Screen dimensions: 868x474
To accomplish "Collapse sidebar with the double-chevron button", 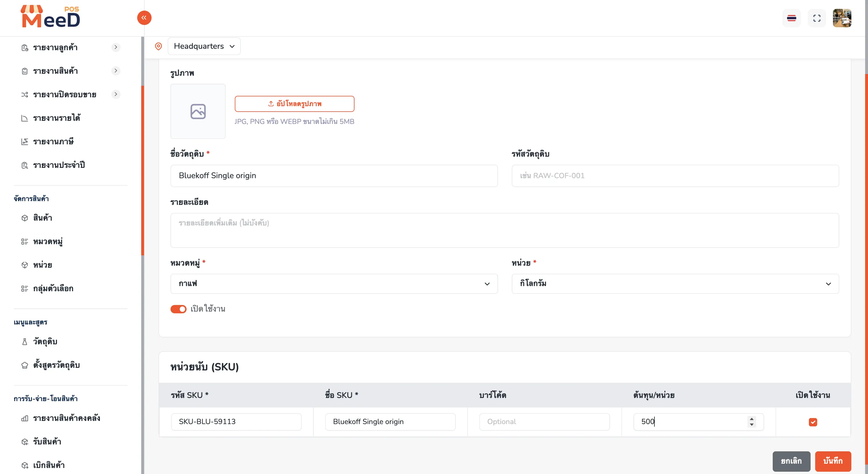I will (144, 18).
